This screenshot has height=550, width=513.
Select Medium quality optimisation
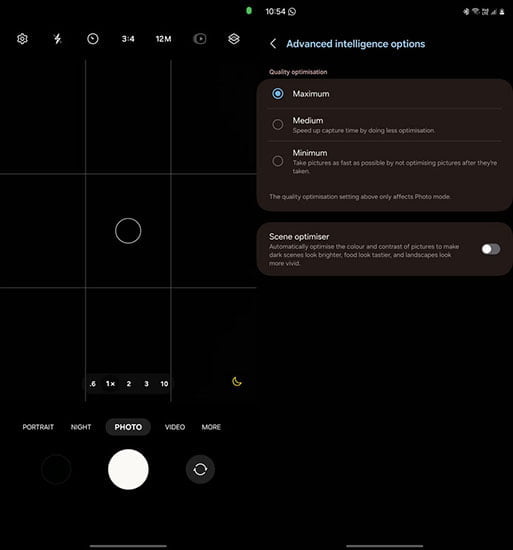click(385, 125)
